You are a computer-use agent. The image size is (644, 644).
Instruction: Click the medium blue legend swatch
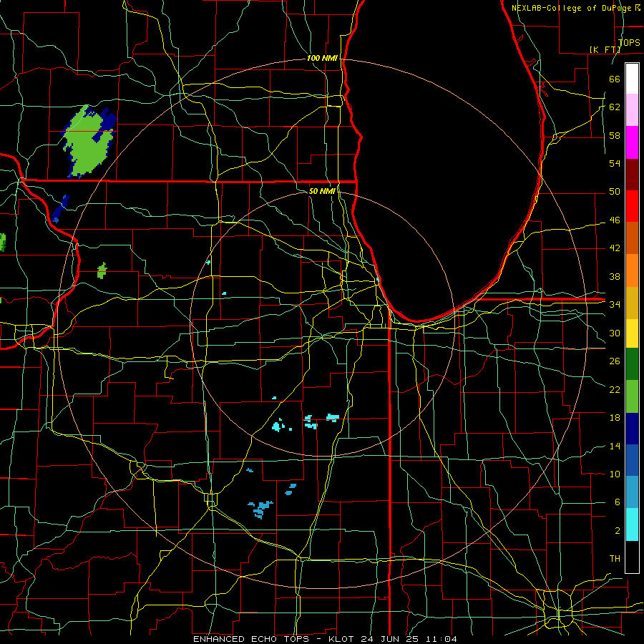click(632, 460)
